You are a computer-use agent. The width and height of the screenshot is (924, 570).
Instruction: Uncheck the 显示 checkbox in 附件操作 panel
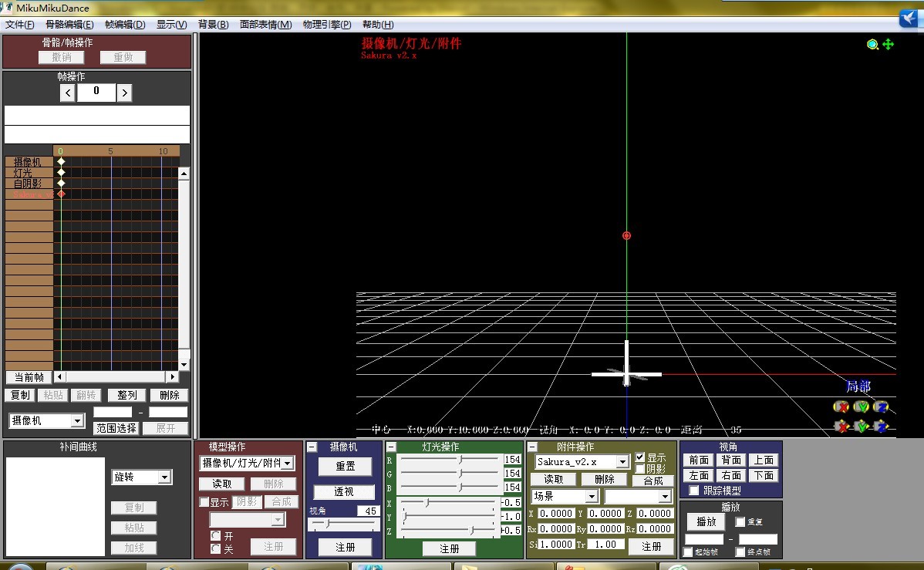coord(640,457)
